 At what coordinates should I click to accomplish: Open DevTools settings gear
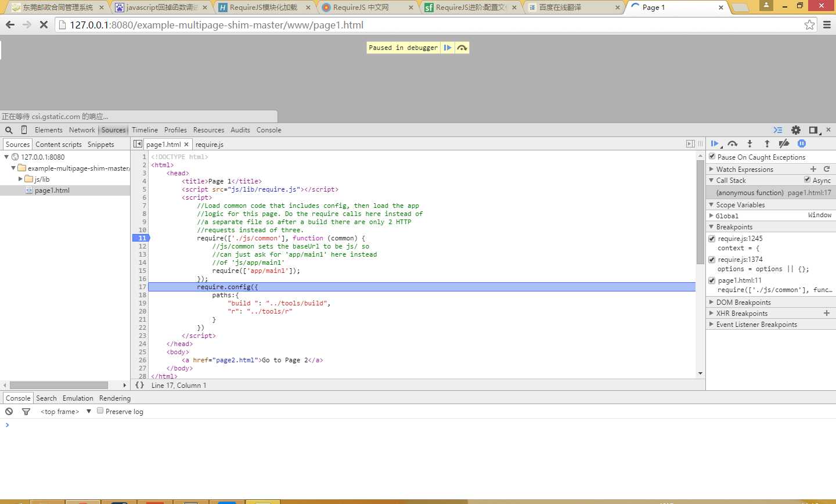pos(796,130)
